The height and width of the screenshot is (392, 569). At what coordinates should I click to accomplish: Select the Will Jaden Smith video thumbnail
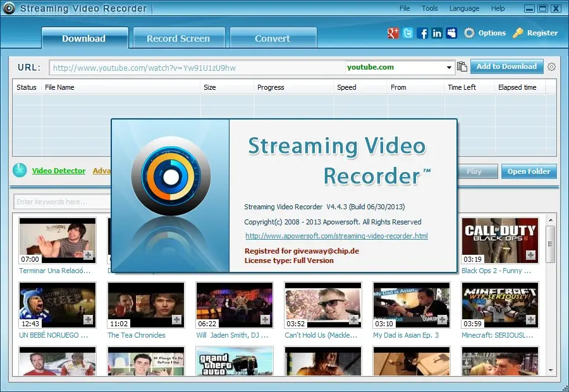pos(235,305)
